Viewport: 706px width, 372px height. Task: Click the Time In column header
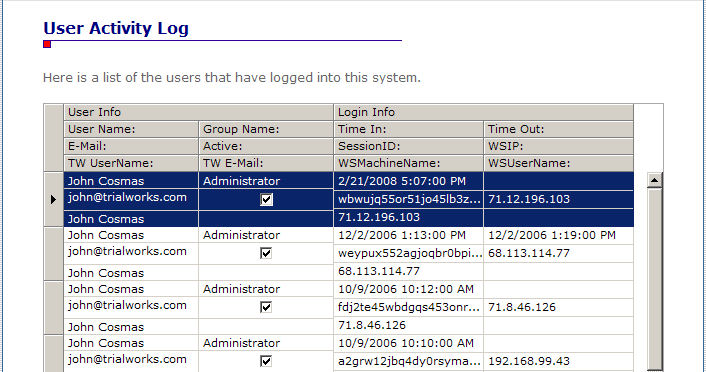[408, 129]
